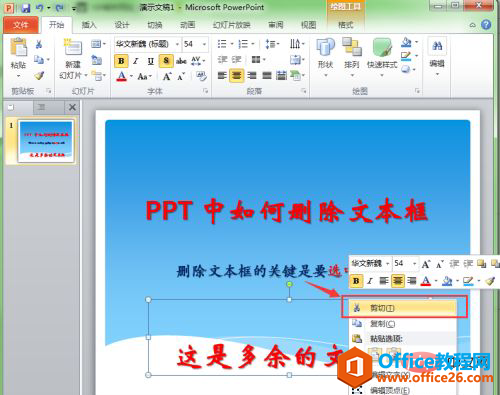The width and height of the screenshot is (500, 395).
Task: Close the slide thumbnail pane with X
Action: tap(72, 107)
